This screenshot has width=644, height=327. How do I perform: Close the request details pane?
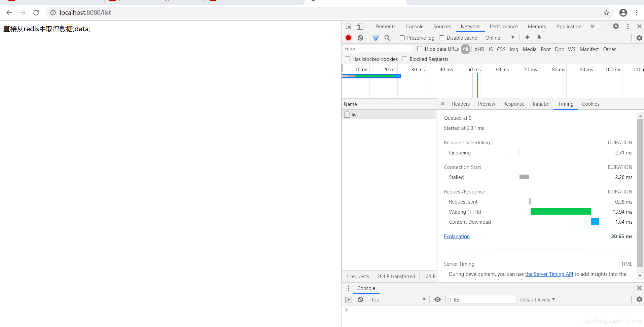[x=443, y=104]
